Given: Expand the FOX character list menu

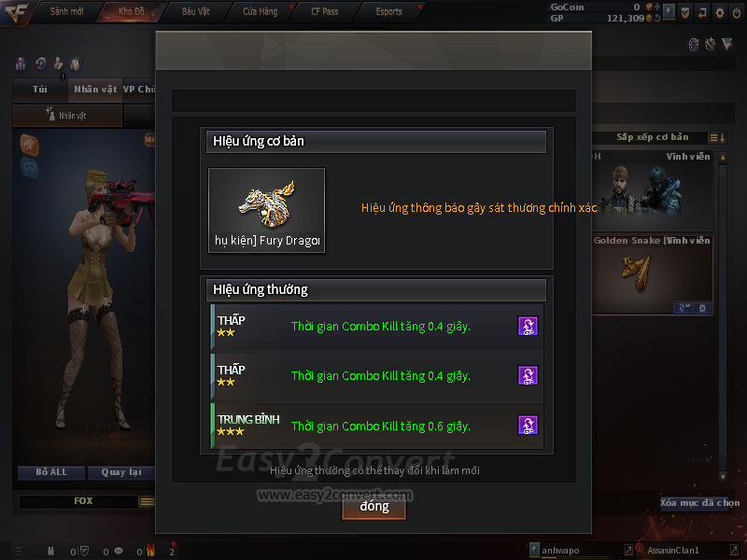Looking at the screenshot, I should click(x=147, y=501).
